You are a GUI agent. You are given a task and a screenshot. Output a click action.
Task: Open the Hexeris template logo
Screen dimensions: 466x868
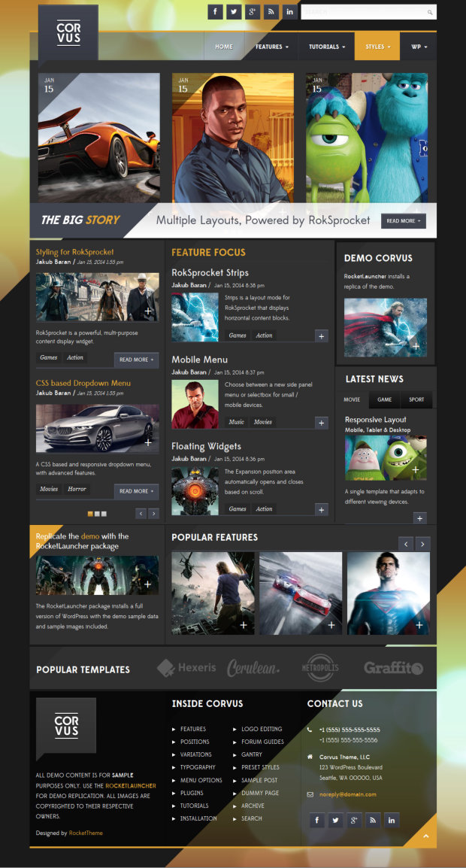[186, 668]
